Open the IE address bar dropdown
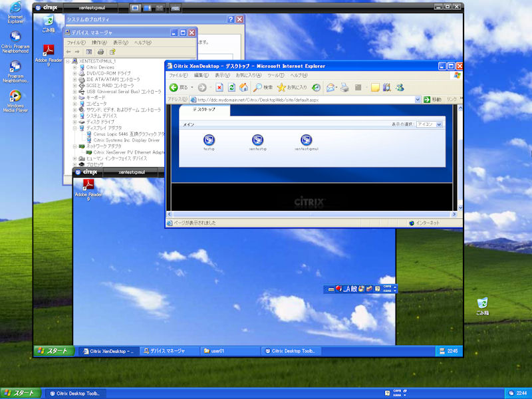 point(418,100)
